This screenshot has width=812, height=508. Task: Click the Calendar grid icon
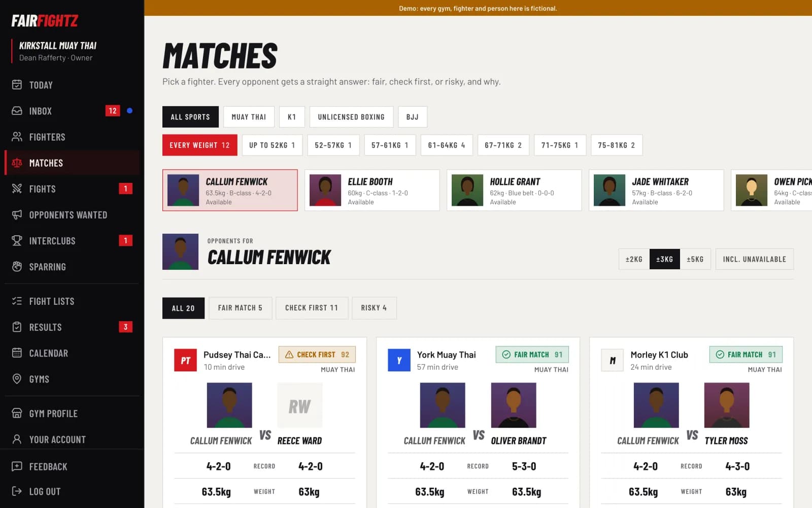pos(17,353)
